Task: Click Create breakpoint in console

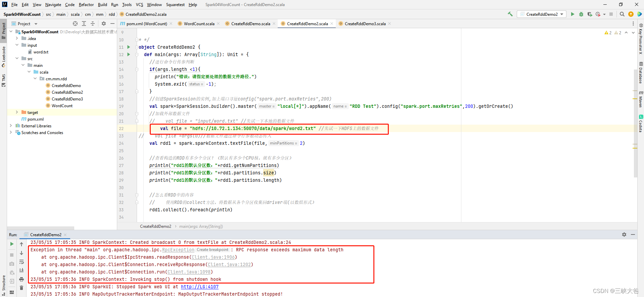Action: point(213,250)
